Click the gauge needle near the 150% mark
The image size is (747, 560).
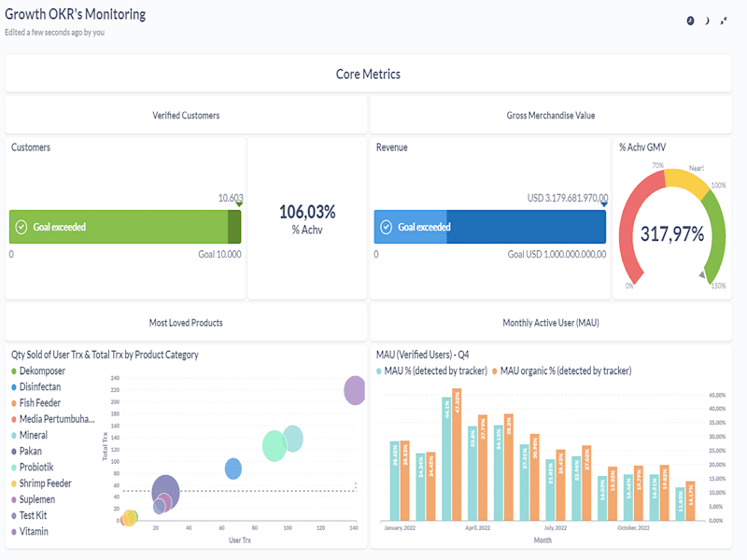click(x=702, y=274)
